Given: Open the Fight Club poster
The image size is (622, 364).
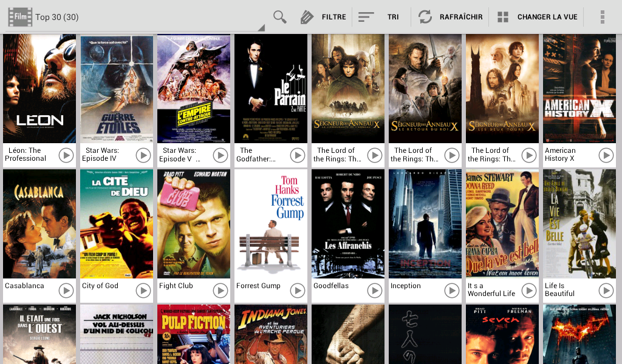Looking at the screenshot, I should click(x=194, y=224).
